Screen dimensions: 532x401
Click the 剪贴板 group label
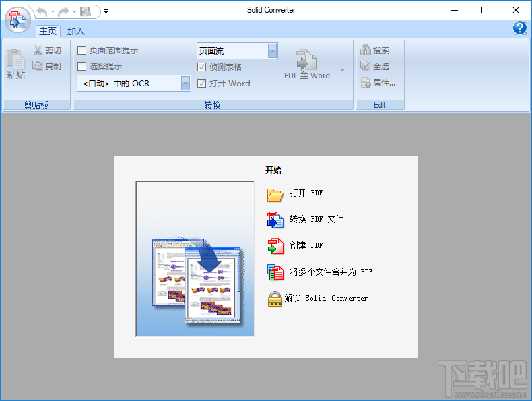[36, 105]
